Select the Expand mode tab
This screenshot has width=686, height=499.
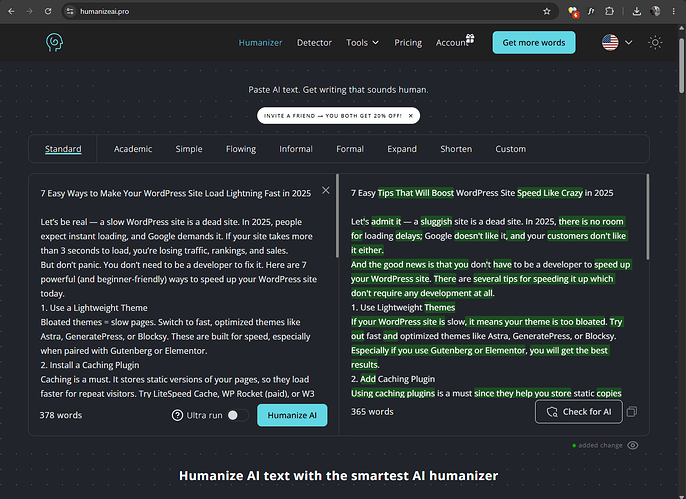pyautogui.click(x=402, y=149)
